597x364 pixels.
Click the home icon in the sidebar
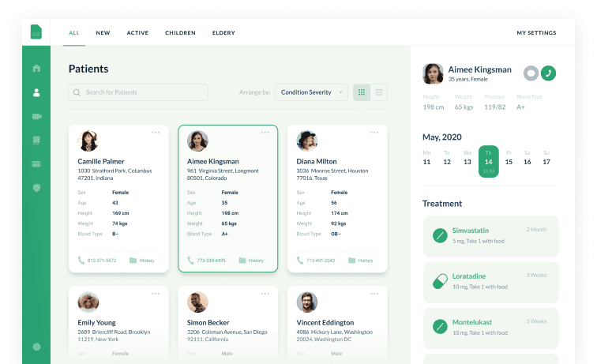(x=36, y=68)
